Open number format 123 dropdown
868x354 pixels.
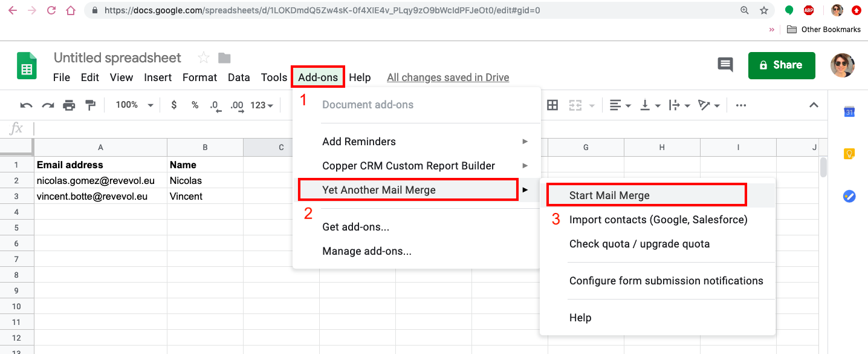coord(262,105)
